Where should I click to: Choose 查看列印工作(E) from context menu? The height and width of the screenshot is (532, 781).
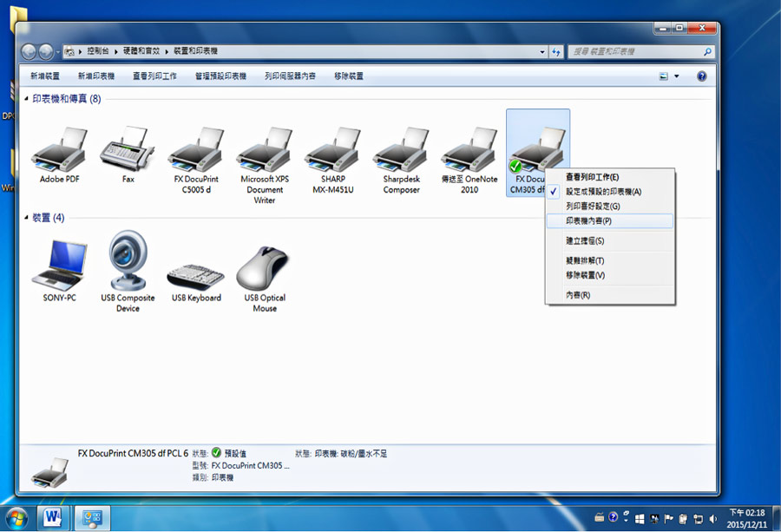[610, 177]
